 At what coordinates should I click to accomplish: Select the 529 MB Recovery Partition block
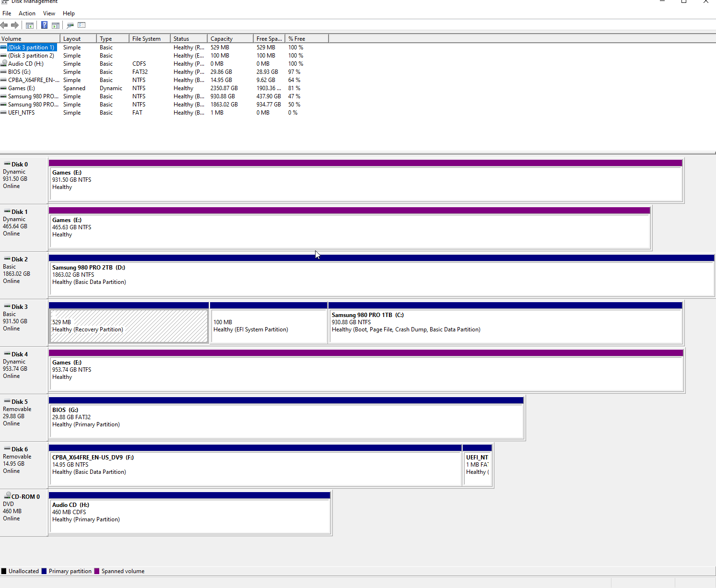point(129,323)
